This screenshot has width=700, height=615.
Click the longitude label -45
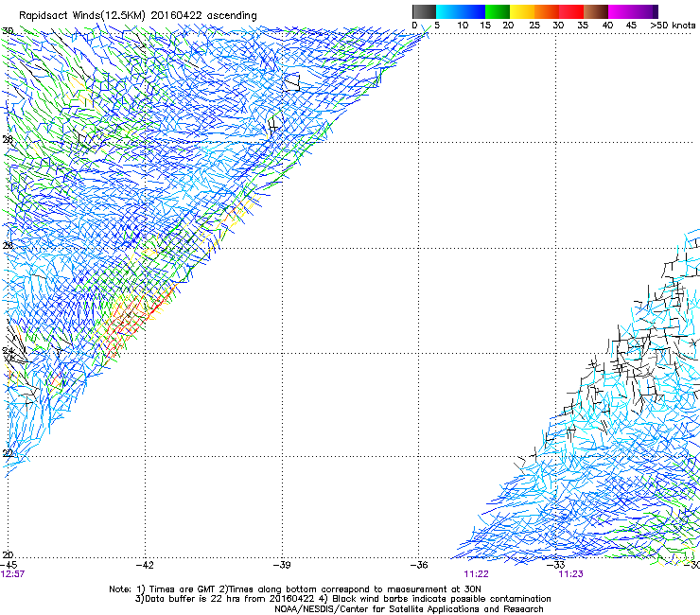(x=9, y=565)
